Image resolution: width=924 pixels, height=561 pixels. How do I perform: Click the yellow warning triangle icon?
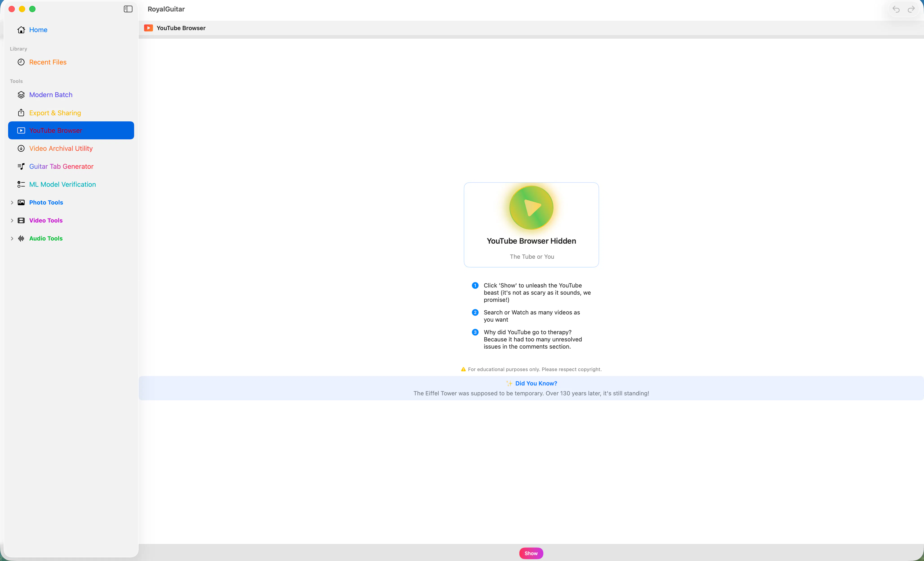464,369
